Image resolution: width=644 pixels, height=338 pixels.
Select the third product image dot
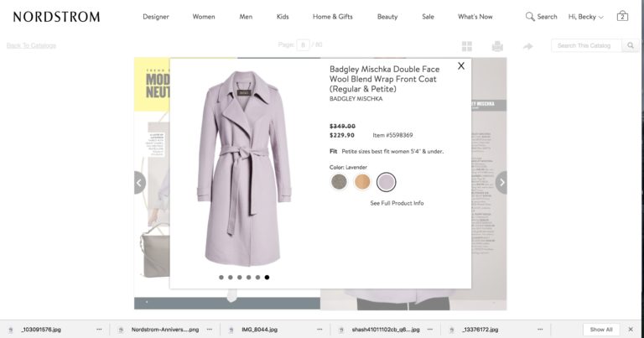pyautogui.click(x=240, y=278)
